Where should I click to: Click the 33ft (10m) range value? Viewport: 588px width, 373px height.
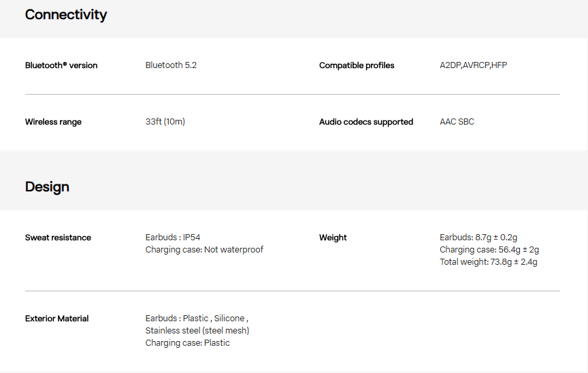coord(165,122)
